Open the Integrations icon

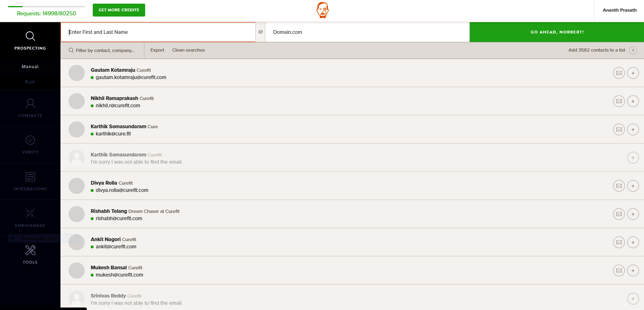pos(30,177)
